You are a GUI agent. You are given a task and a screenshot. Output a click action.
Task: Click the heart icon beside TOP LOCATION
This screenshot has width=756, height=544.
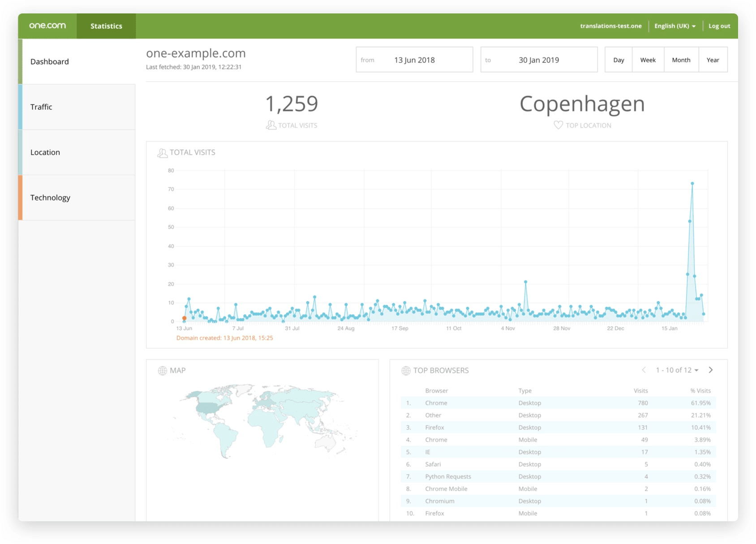coord(558,125)
